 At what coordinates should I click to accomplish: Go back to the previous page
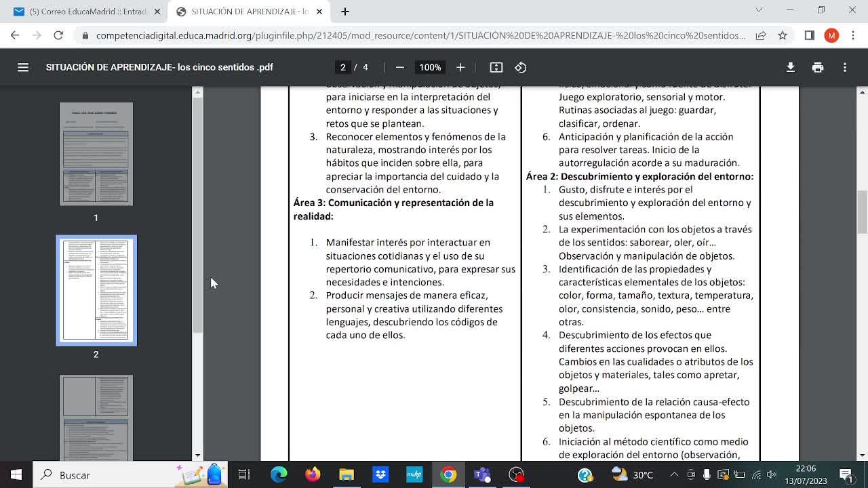[x=15, y=35]
